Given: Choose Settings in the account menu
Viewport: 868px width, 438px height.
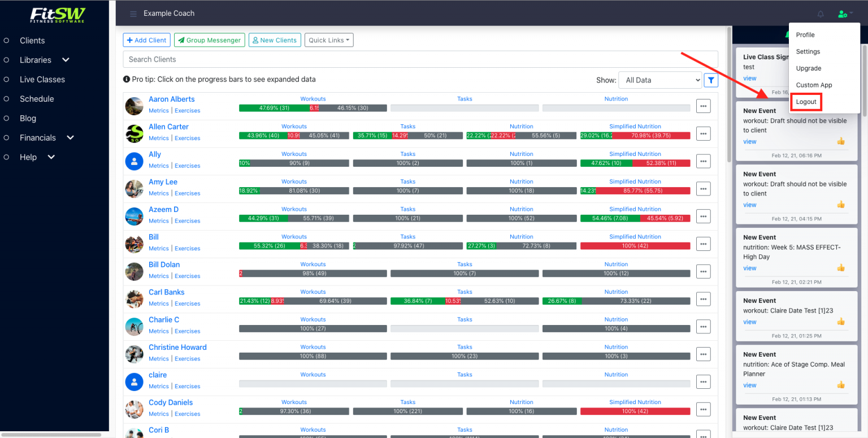Looking at the screenshot, I should coord(808,51).
